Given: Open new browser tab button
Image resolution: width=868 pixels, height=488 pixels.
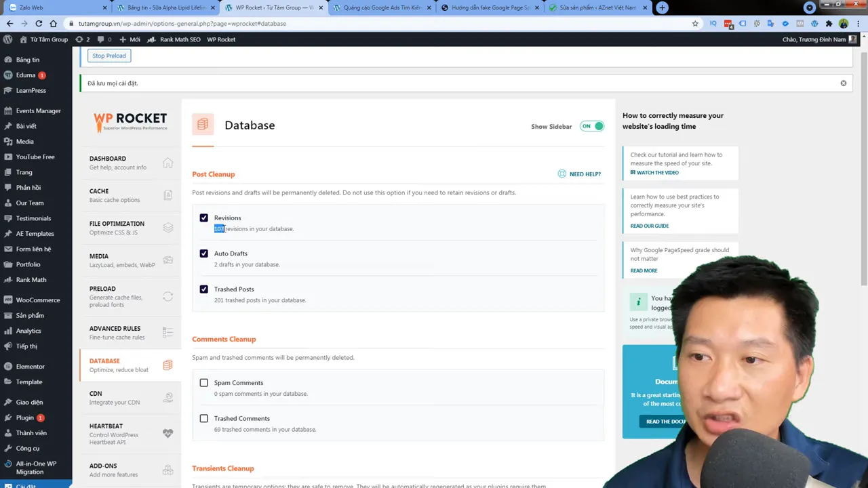Looking at the screenshot, I should (662, 7).
